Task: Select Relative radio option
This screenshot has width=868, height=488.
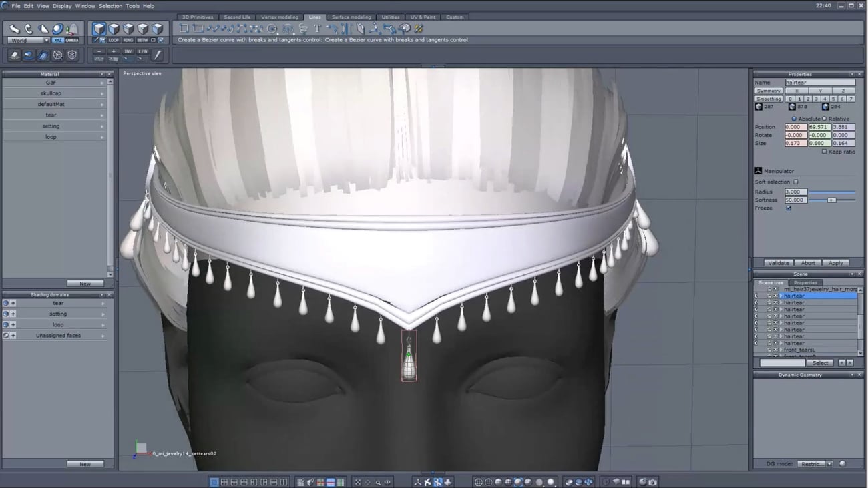Action: tap(825, 119)
